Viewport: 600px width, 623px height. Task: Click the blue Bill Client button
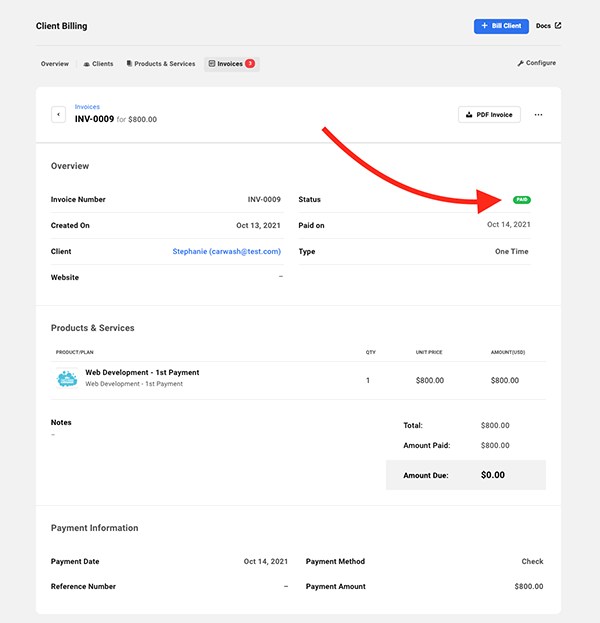[501, 26]
